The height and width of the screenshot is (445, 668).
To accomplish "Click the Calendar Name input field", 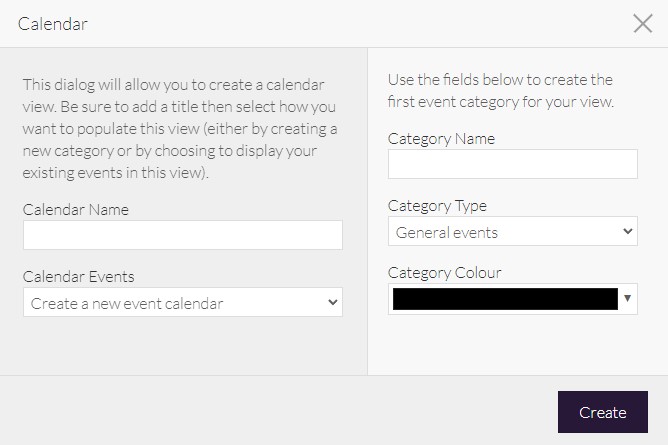I will 183,235.
